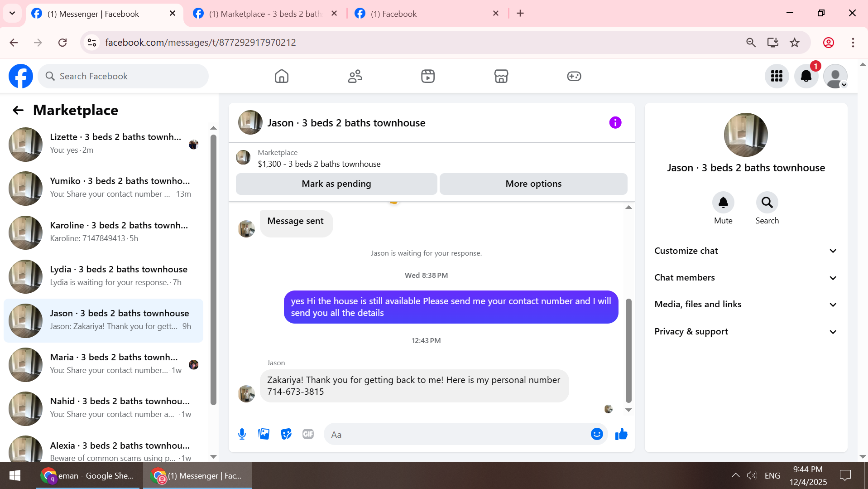This screenshot has height=489, width=868.
Task: Click the conversation list scroll-down arrow
Action: point(213,456)
